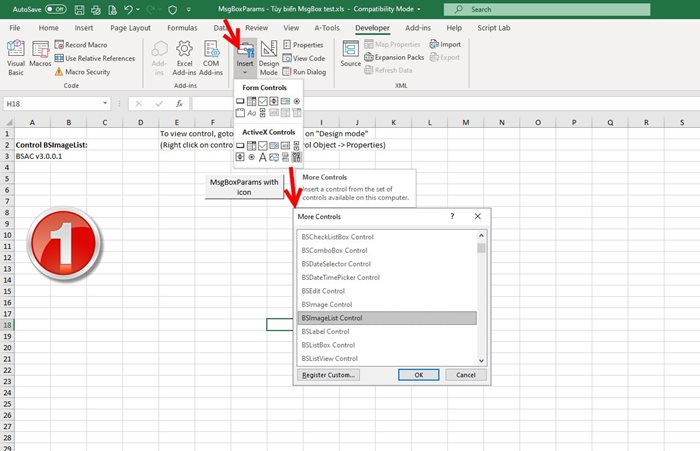Insert Form Control check box
The height and width of the screenshot is (451, 700).
tap(262, 101)
